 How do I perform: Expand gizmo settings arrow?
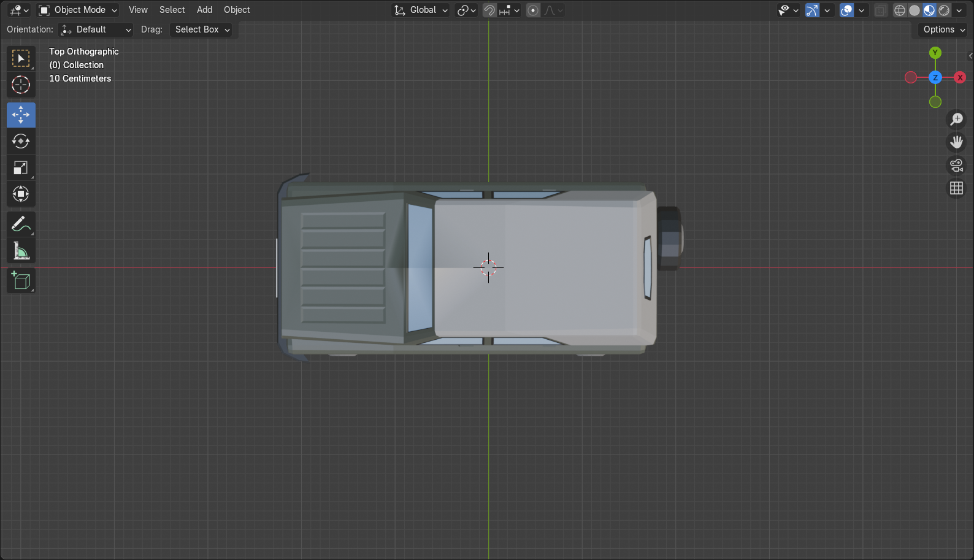click(x=827, y=10)
